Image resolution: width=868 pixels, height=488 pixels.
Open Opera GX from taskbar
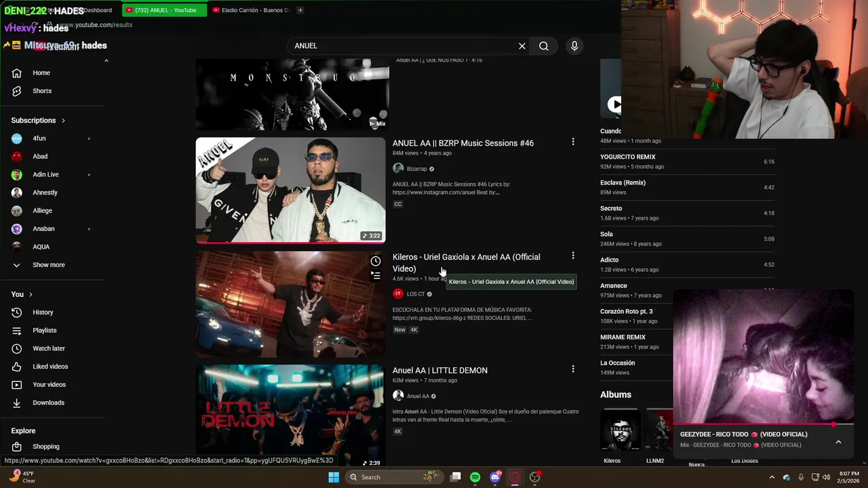coord(515,477)
